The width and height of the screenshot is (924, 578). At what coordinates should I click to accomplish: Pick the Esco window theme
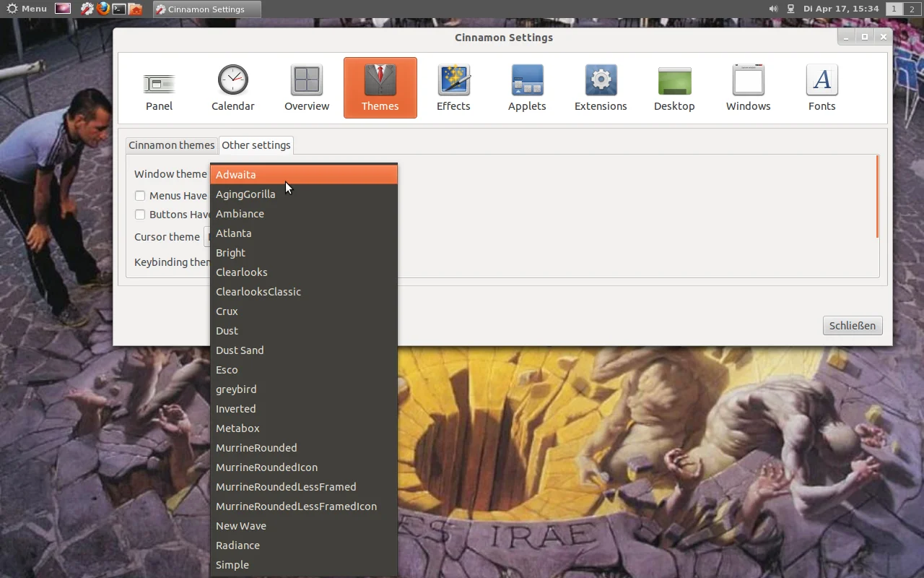pyautogui.click(x=303, y=369)
